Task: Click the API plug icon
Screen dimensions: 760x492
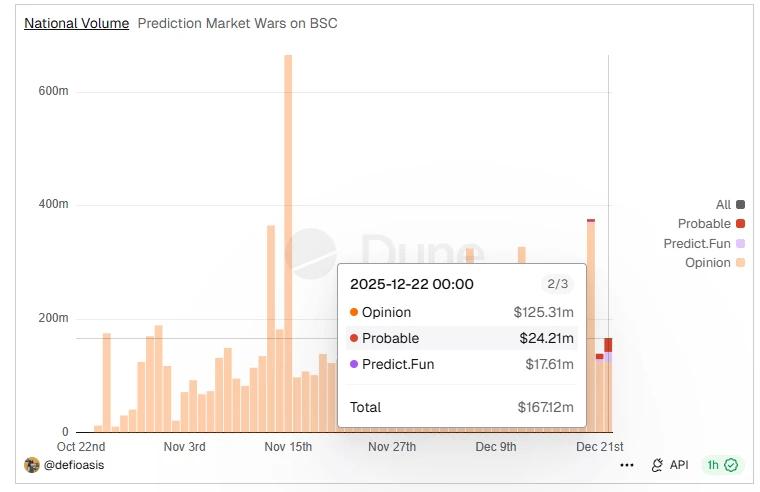Action: (x=657, y=465)
